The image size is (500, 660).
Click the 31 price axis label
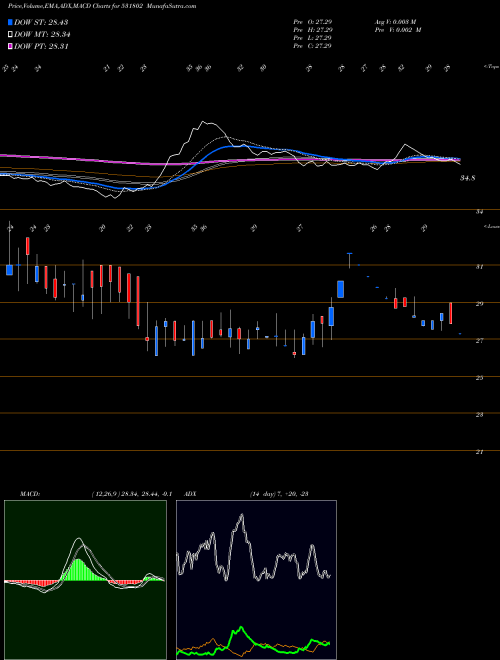[479, 266]
